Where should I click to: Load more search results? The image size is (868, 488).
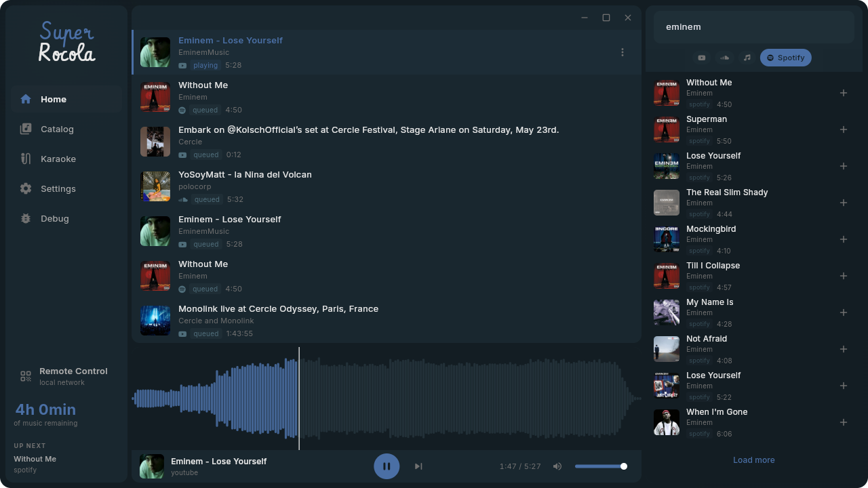tap(753, 460)
